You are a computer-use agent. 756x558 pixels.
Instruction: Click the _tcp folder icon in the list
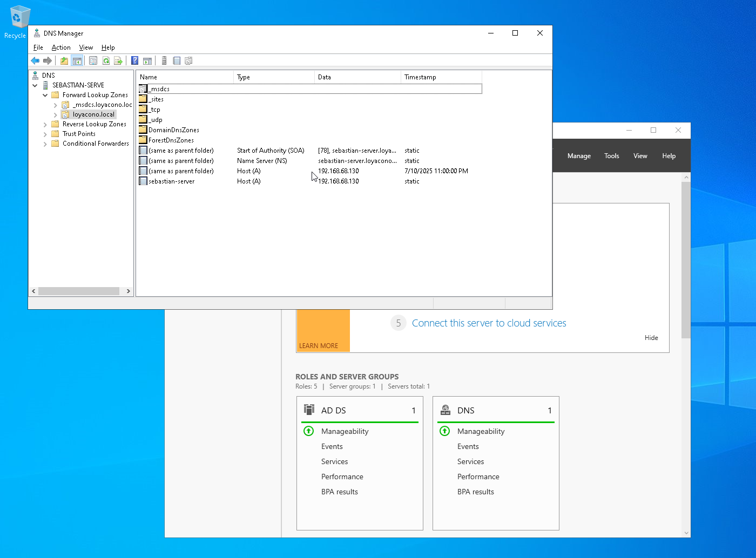coord(143,110)
